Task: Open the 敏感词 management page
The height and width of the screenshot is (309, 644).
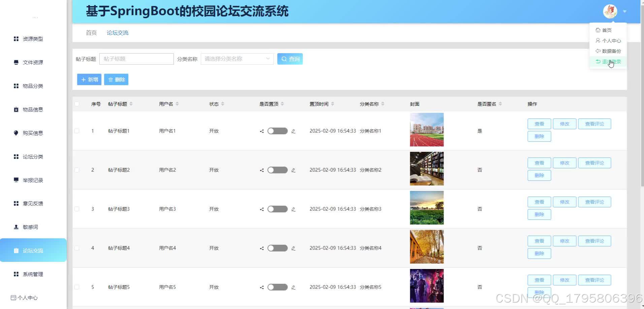Action: pos(30,227)
